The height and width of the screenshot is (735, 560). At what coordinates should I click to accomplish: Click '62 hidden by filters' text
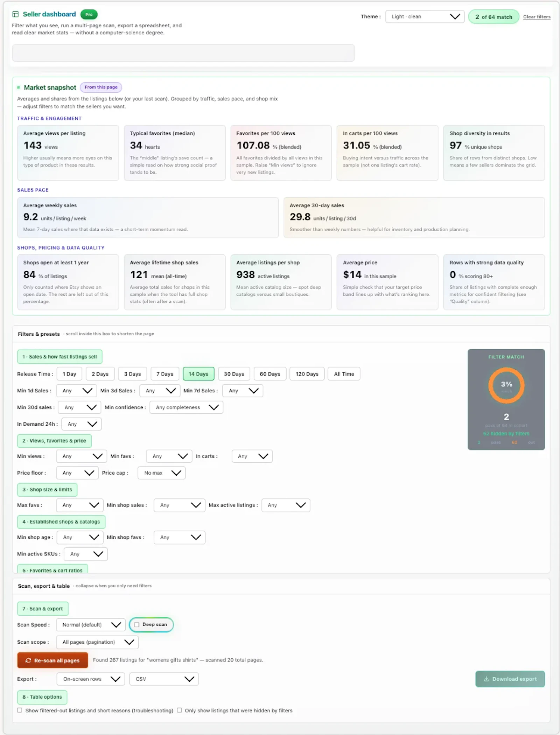click(x=506, y=434)
